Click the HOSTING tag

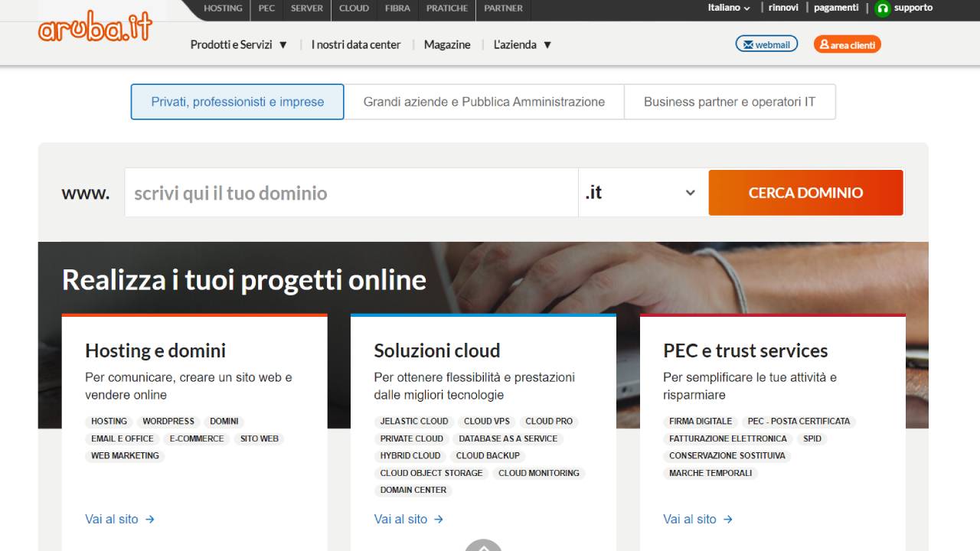(x=109, y=422)
